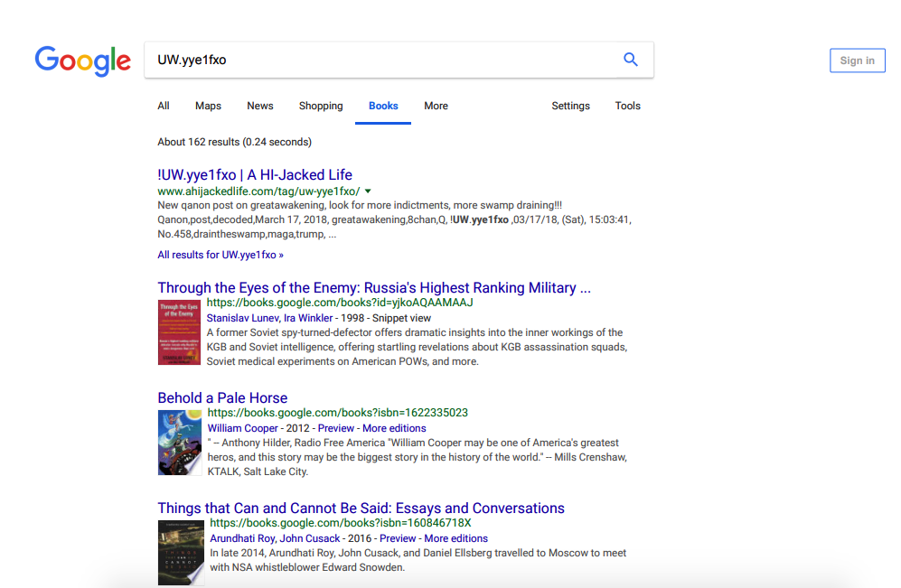
Task: Click Things that Can and Cannot cover thumbnail
Action: [181, 553]
